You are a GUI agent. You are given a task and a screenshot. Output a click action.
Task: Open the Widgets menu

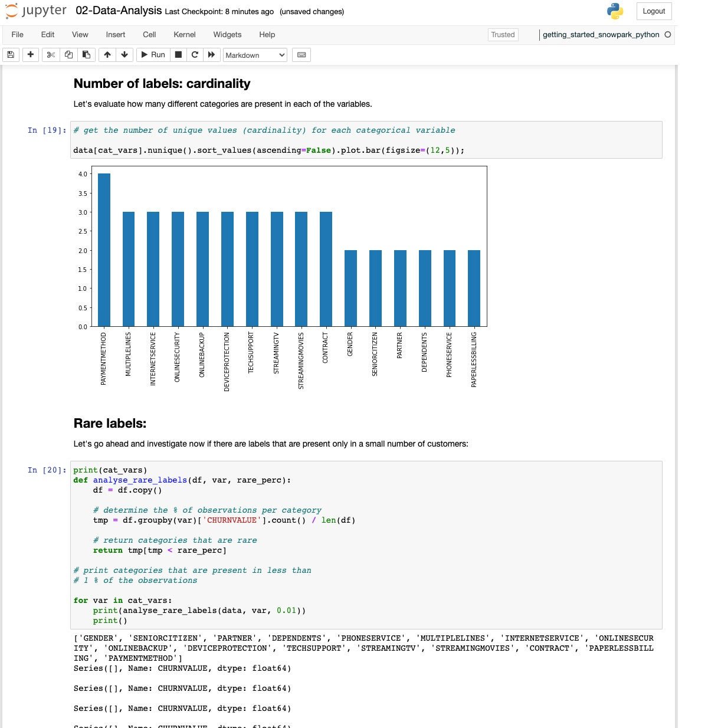(227, 35)
